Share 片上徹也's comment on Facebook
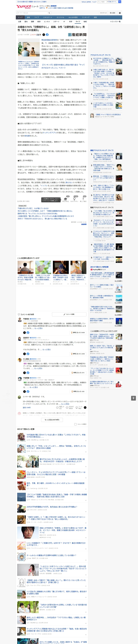This screenshot has height=644, width=138. point(28,373)
